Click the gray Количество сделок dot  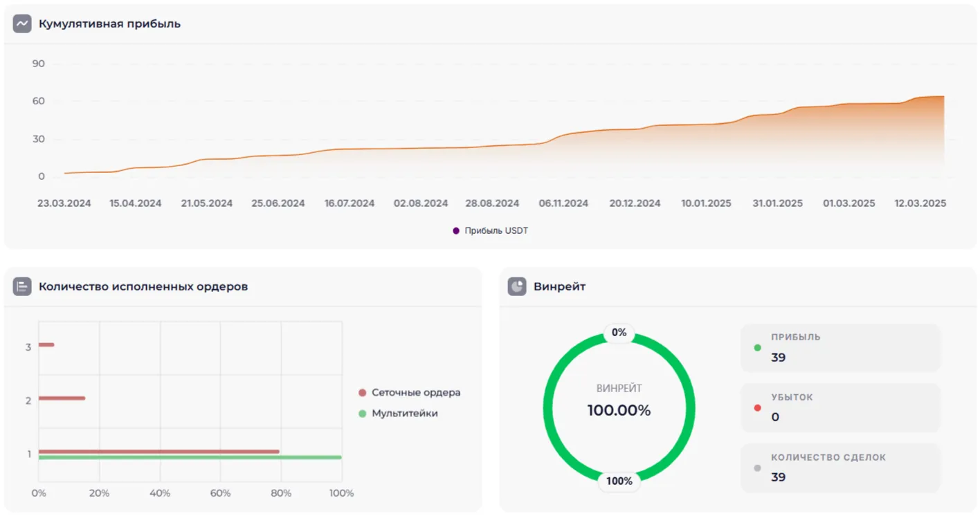757,468
